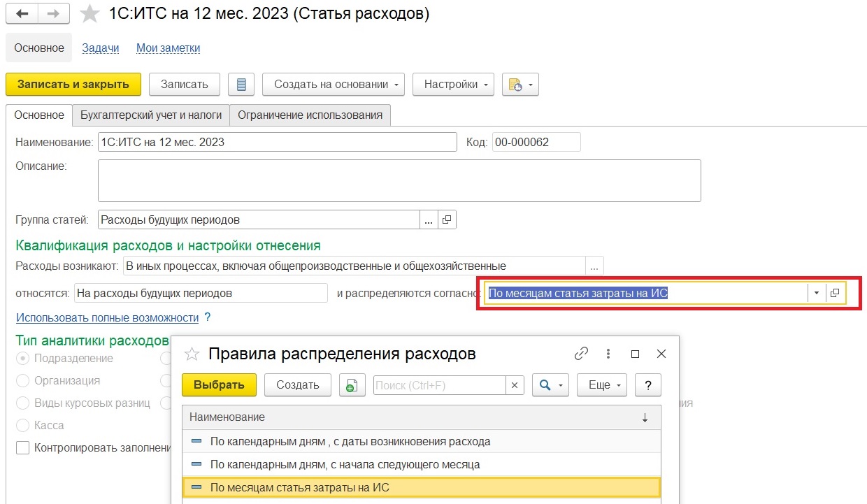This screenshot has height=504, width=867.
Task: Click the относятся field На расходы будущих периодов
Action: tap(201, 294)
